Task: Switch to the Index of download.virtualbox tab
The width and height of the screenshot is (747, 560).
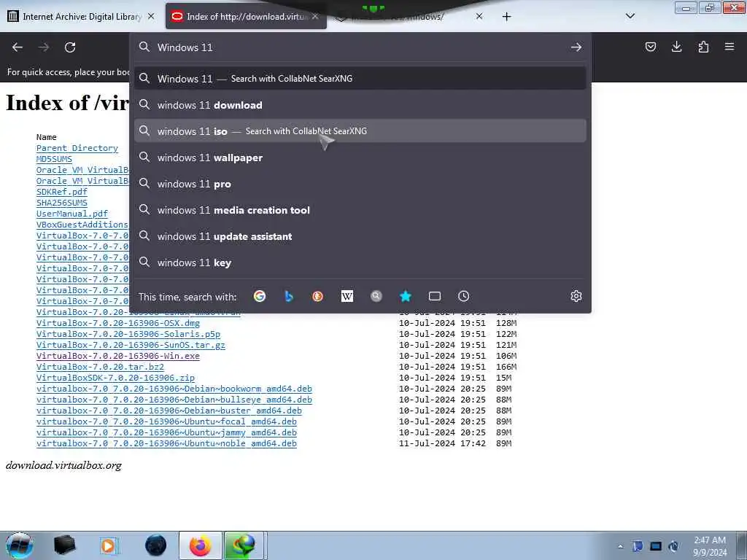Action: click(x=246, y=17)
